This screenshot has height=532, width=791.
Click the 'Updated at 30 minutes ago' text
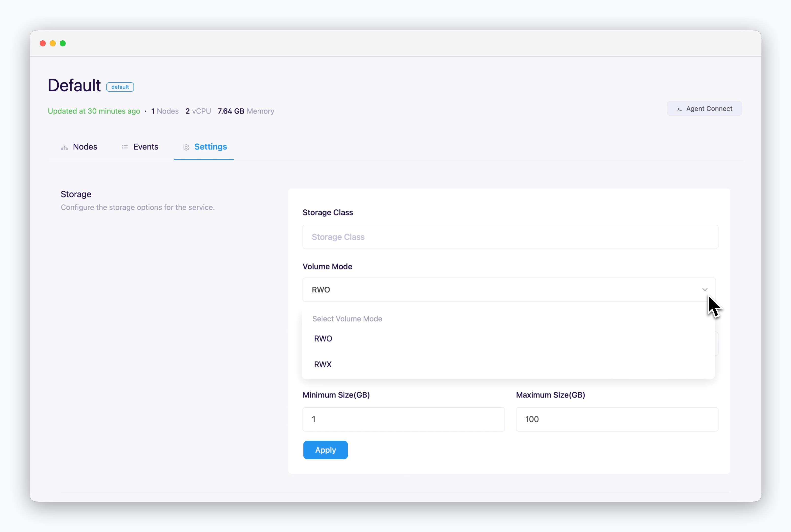(94, 111)
